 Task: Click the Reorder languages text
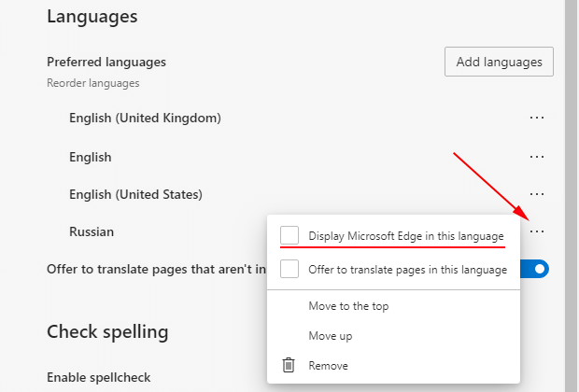[x=93, y=83]
